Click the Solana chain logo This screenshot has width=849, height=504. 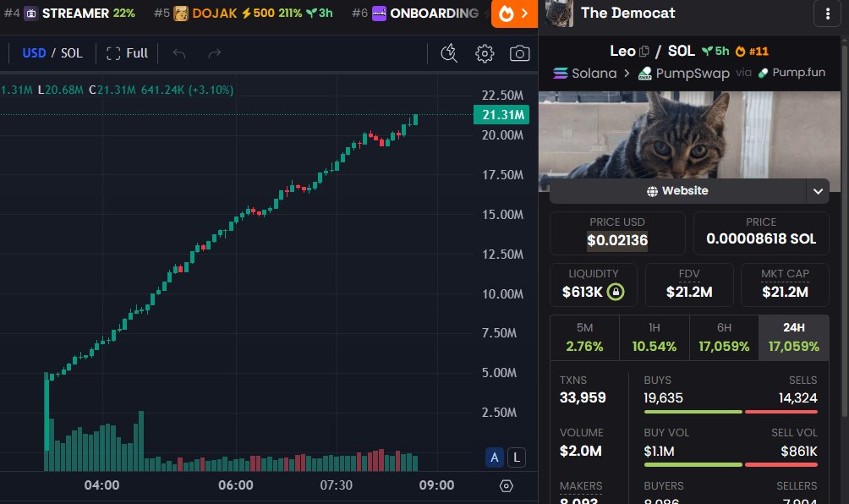(561, 73)
